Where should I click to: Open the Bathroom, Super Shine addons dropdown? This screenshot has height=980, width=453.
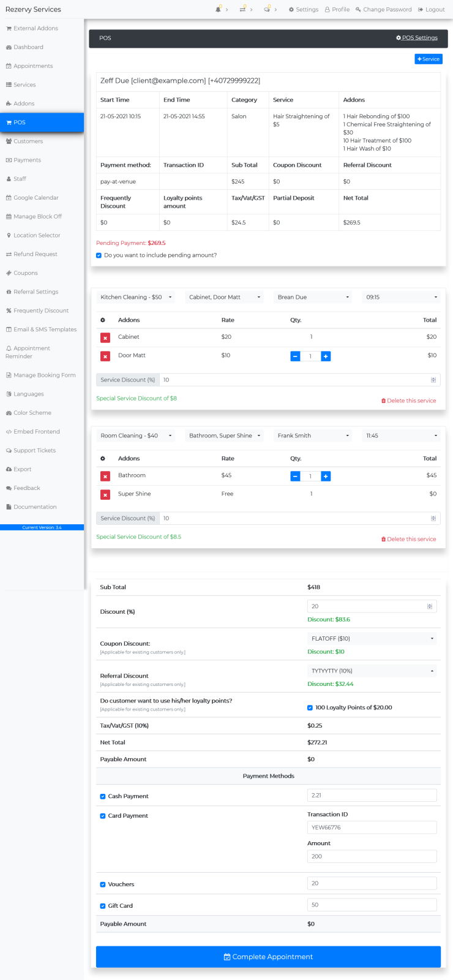225,435
